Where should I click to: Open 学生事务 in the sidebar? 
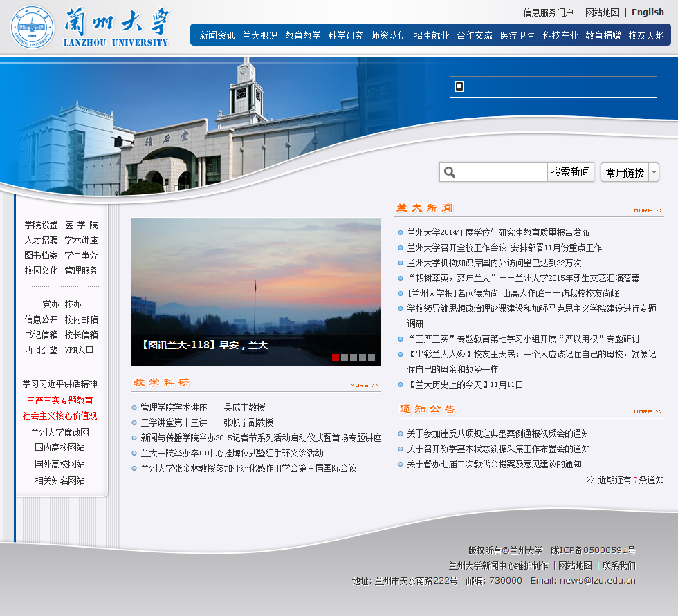82,255
